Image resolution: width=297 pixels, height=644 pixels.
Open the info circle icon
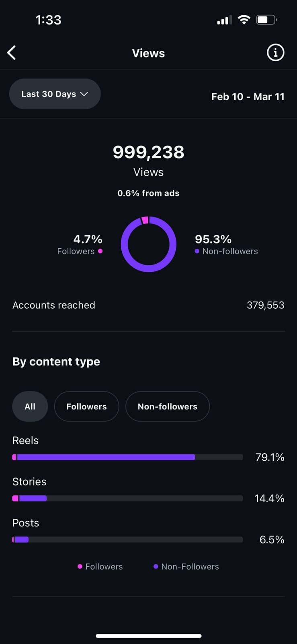[275, 53]
